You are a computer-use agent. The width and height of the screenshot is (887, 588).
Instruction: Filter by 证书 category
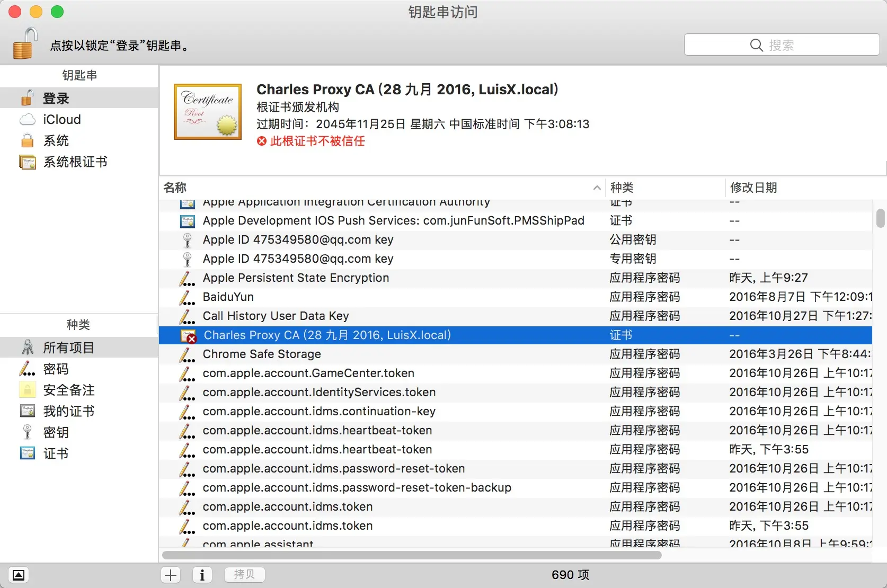[79, 453]
